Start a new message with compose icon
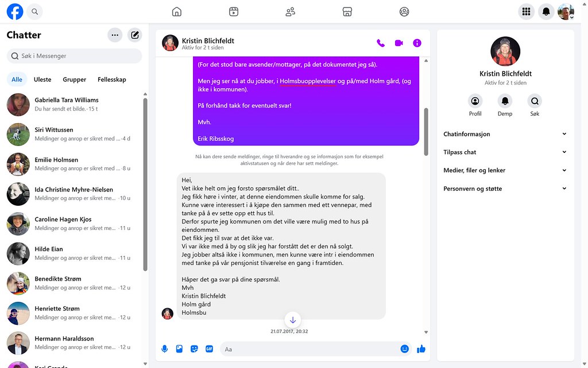 coord(134,35)
